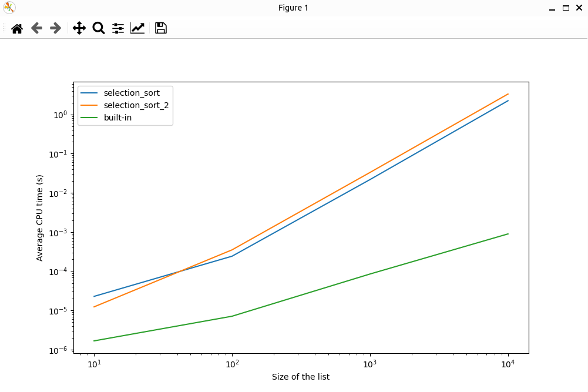The width and height of the screenshot is (588, 392).
Task: Click the green built-in legend line
Action: (90, 118)
